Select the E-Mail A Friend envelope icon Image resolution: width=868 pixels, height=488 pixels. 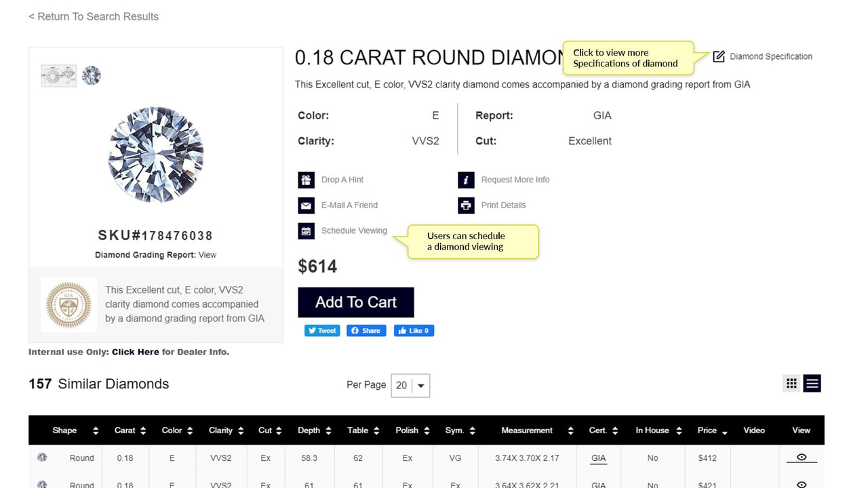point(306,205)
